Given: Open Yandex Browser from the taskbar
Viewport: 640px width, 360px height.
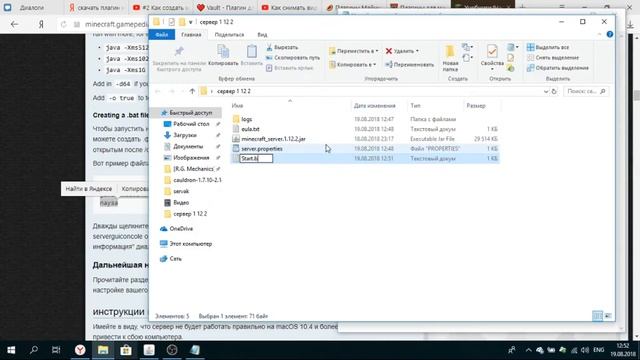Looking at the screenshot, I should (x=80, y=350).
